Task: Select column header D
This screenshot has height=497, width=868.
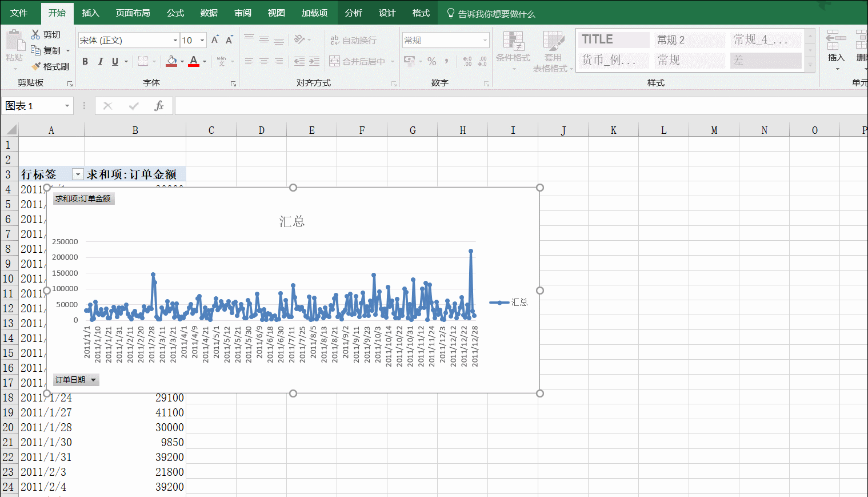Action: coord(261,130)
